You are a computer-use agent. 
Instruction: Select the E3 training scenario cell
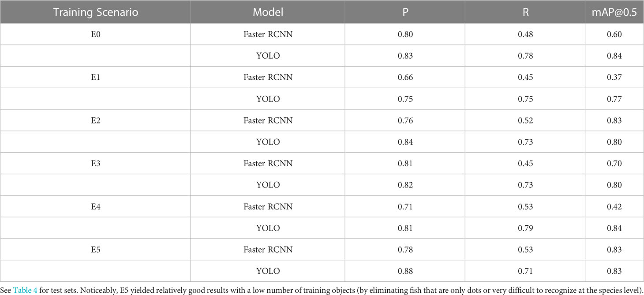pyautogui.click(x=95, y=164)
